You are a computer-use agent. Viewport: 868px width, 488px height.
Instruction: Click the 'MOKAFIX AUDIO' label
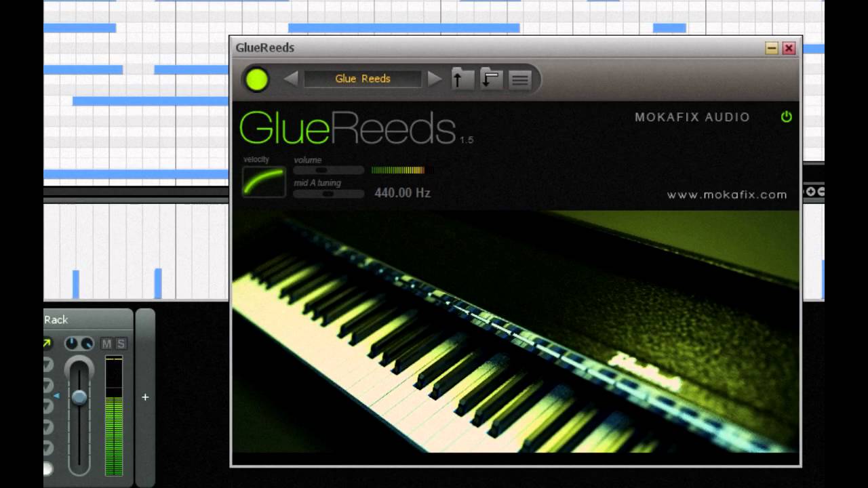coord(692,117)
